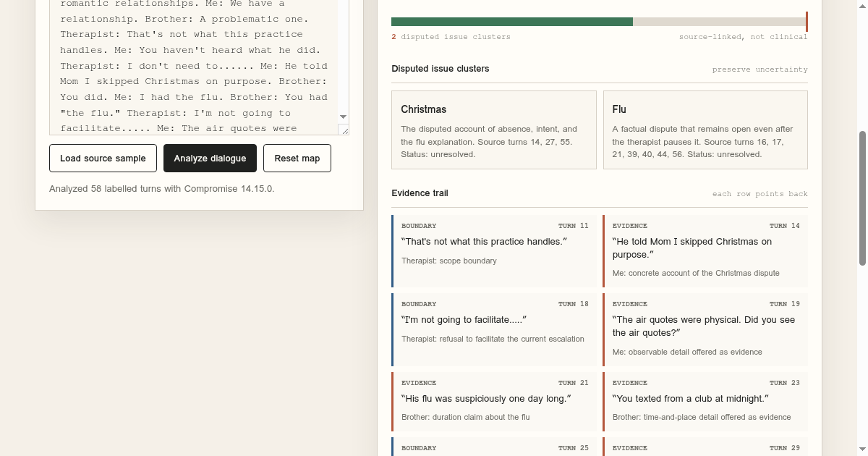868x456 pixels.
Task: Run Analyze dialogue
Action: pos(210,159)
